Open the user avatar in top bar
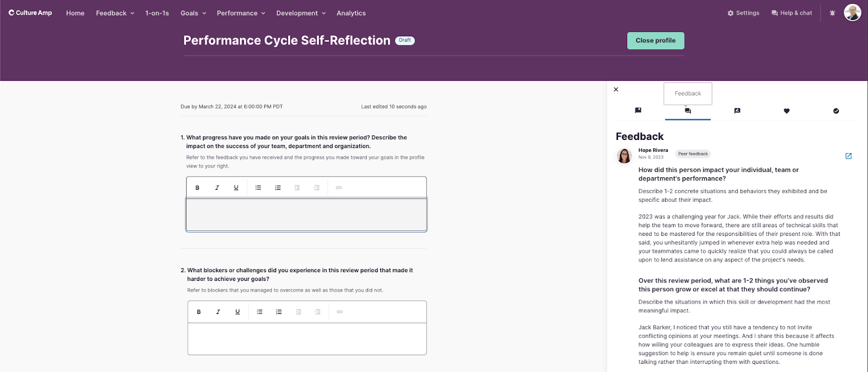This screenshot has width=868, height=372. tap(852, 12)
